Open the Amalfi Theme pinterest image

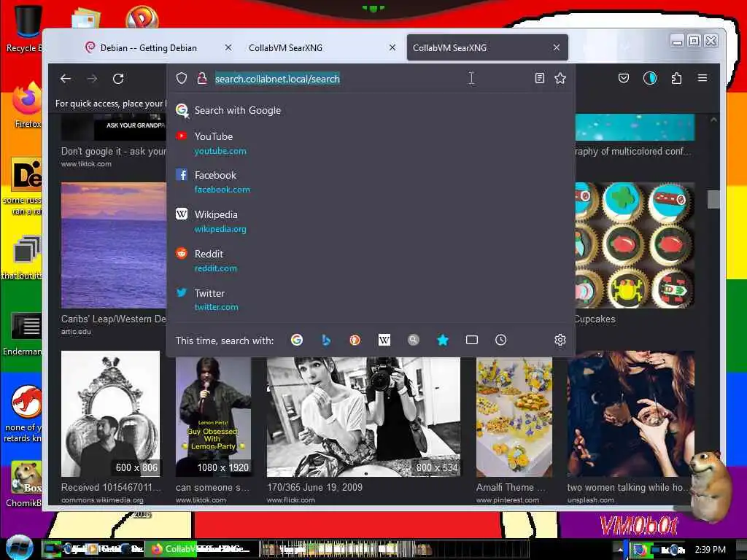point(514,416)
